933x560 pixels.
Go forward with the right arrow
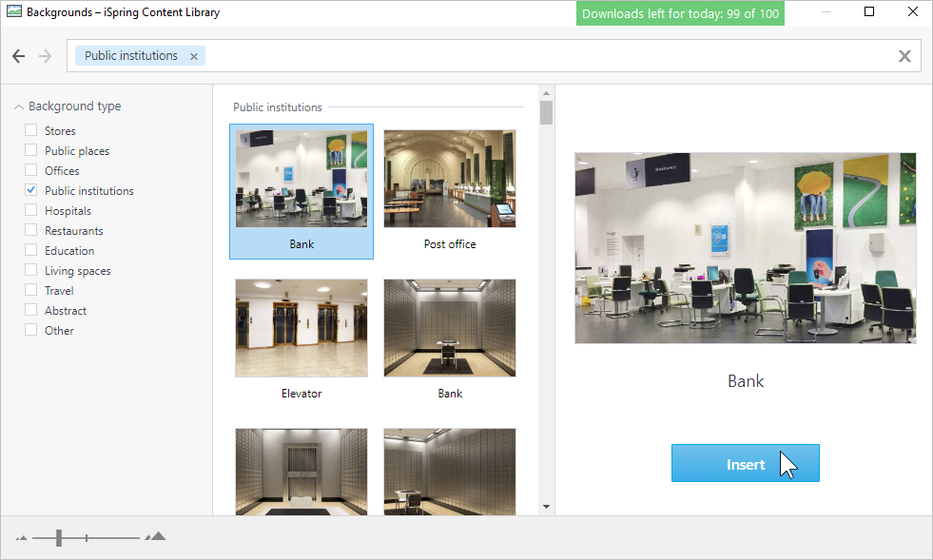45,56
